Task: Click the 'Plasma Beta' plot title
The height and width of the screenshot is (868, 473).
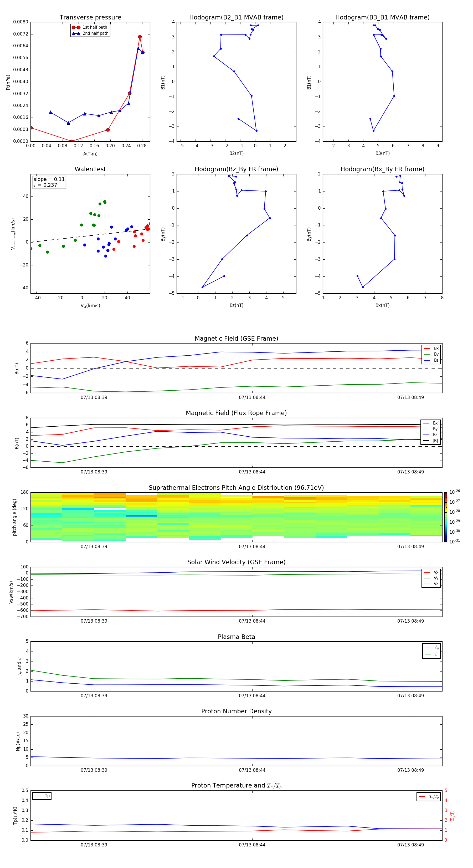Action: click(236, 637)
